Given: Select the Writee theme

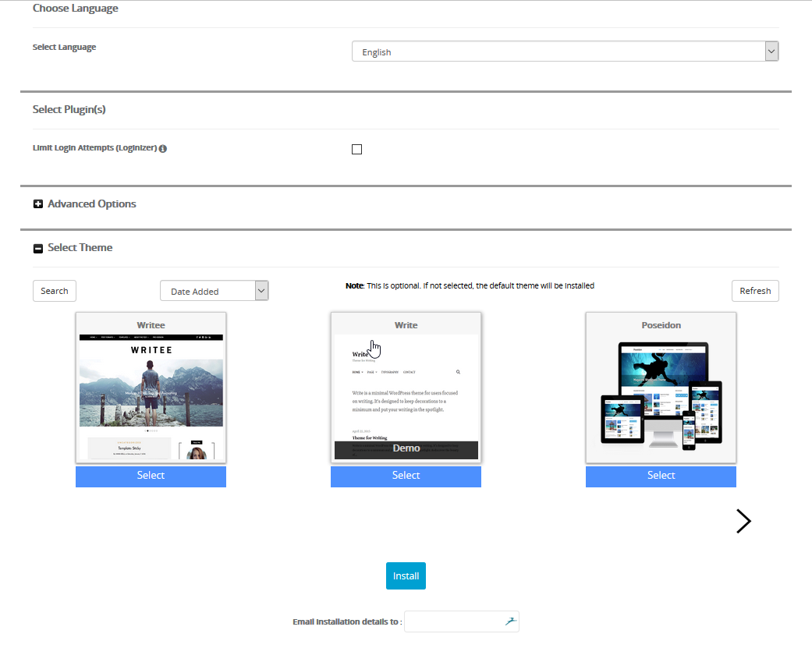Looking at the screenshot, I should tap(151, 476).
